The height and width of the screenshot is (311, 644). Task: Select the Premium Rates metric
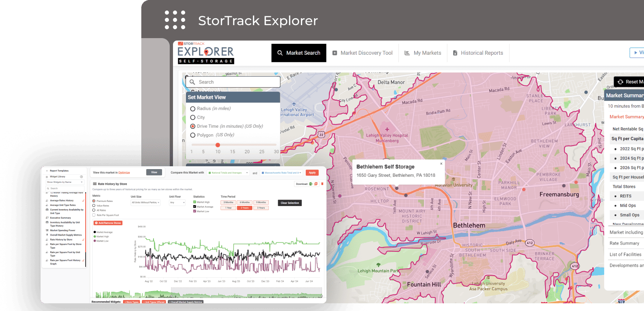(x=94, y=201)
